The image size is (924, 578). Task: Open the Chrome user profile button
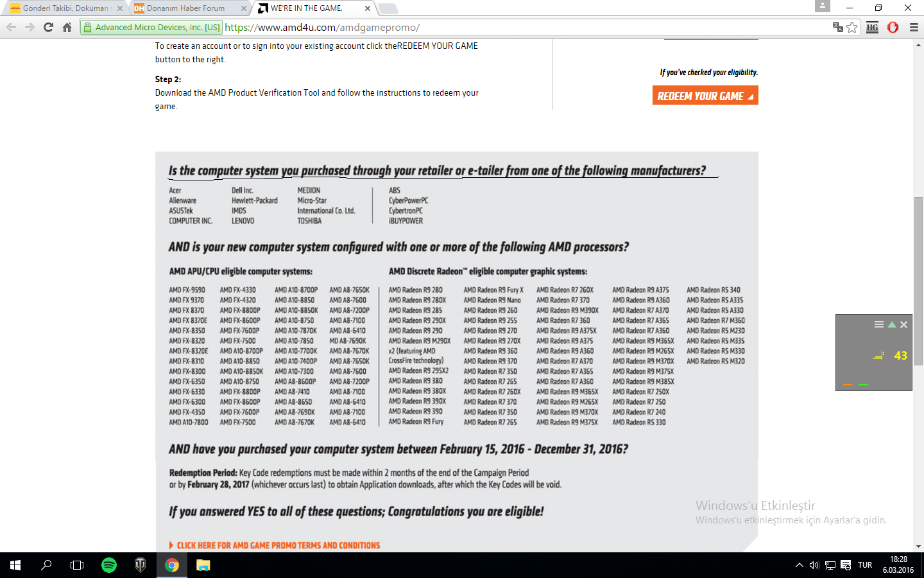(823, 6)
